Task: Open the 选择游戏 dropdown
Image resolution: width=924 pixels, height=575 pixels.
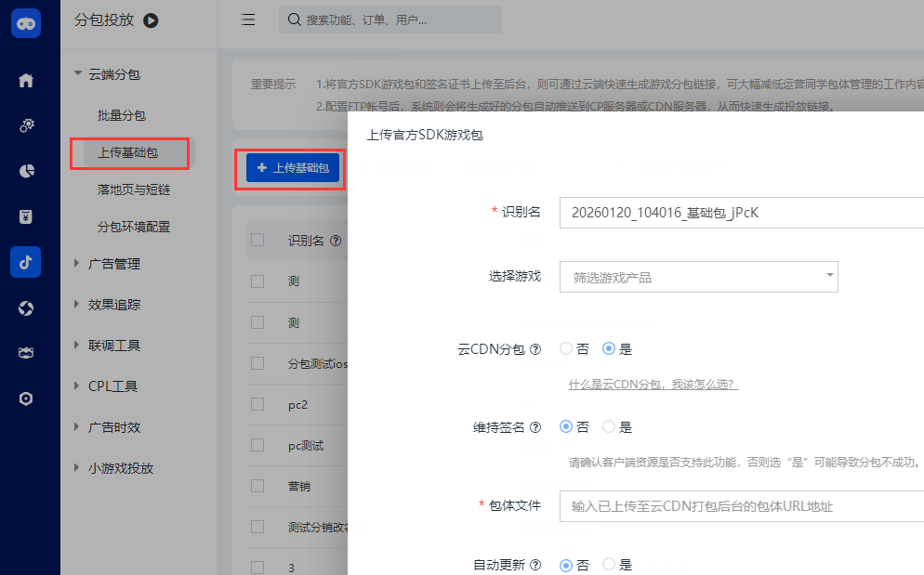Action: (698, 277)
